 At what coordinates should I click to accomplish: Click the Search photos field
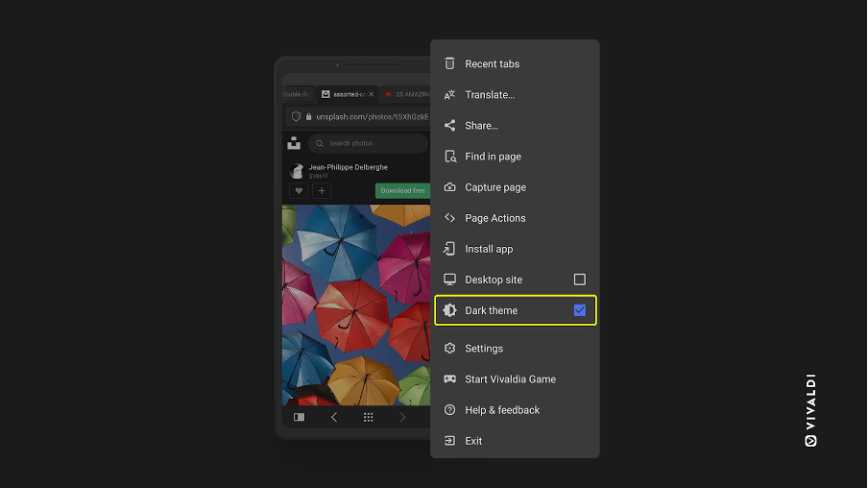[x=370, y=143]
